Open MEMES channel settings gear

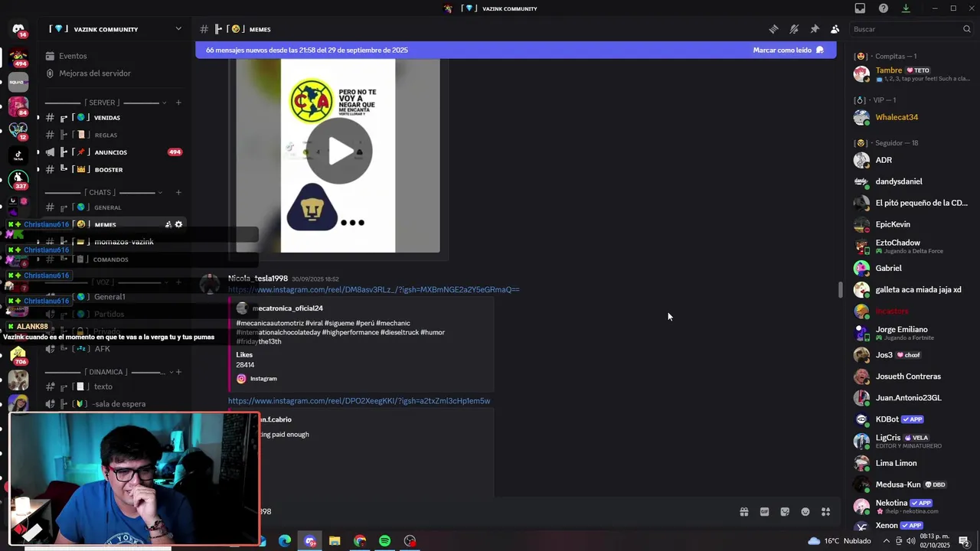pos(178,224)
